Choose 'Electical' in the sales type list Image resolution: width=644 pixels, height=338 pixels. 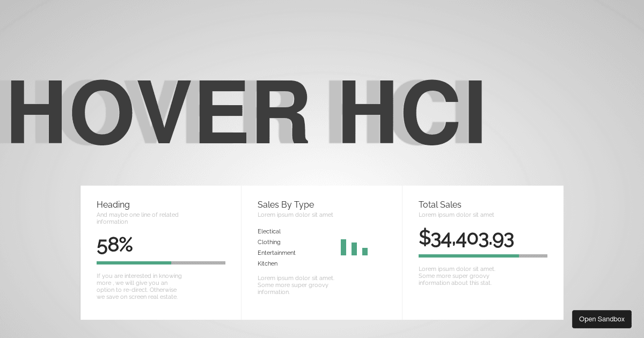[x=269, y=231]
